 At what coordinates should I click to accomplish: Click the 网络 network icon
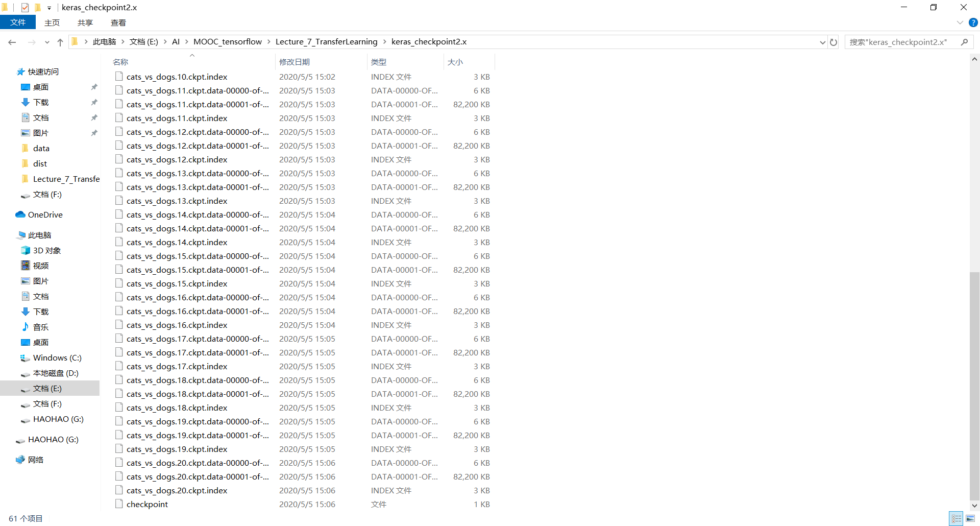(20, 460)
